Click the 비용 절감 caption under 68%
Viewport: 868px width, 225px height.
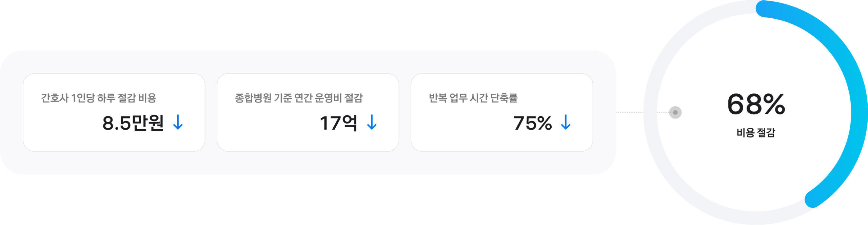[756, 132]
